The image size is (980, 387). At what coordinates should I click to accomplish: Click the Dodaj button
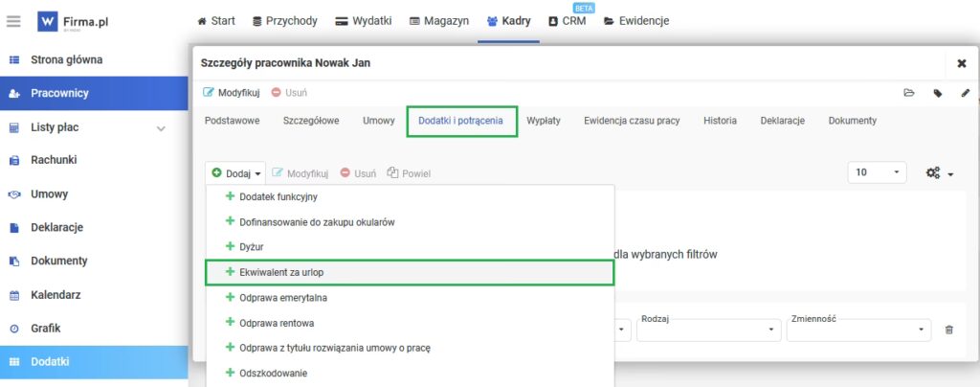tap(236, 173)
